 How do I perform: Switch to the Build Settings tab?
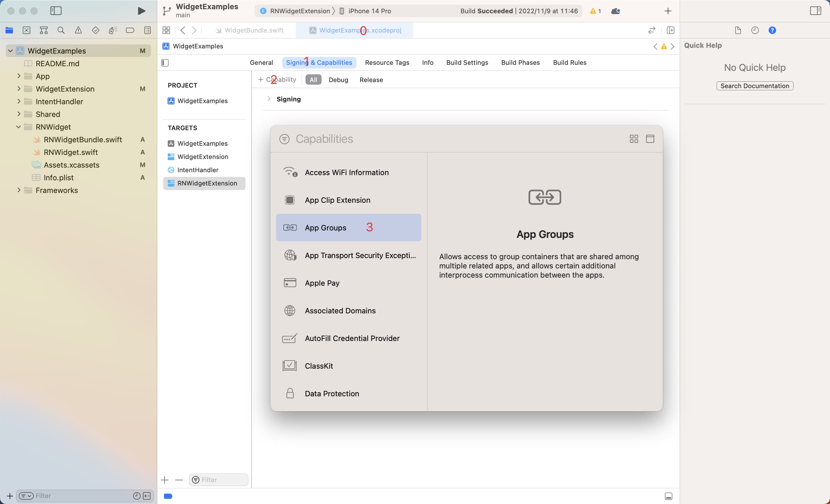point(467,62)
